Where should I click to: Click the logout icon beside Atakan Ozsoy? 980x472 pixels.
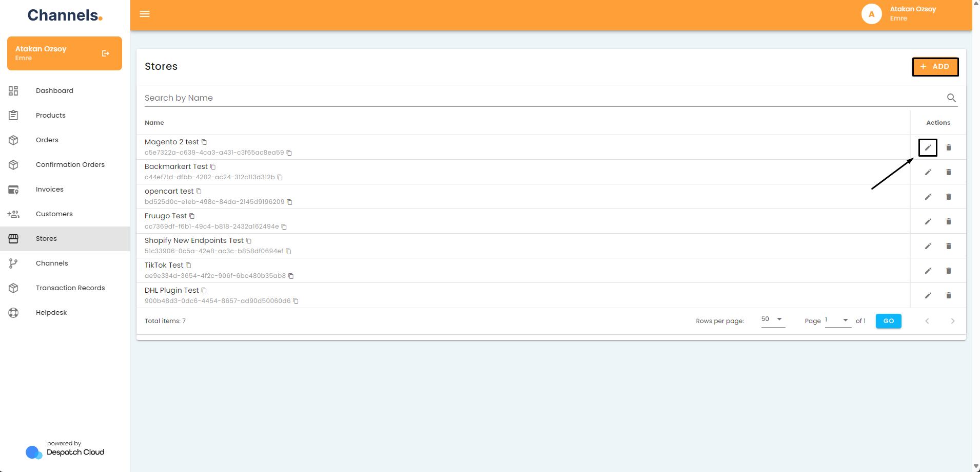(106, 53)
